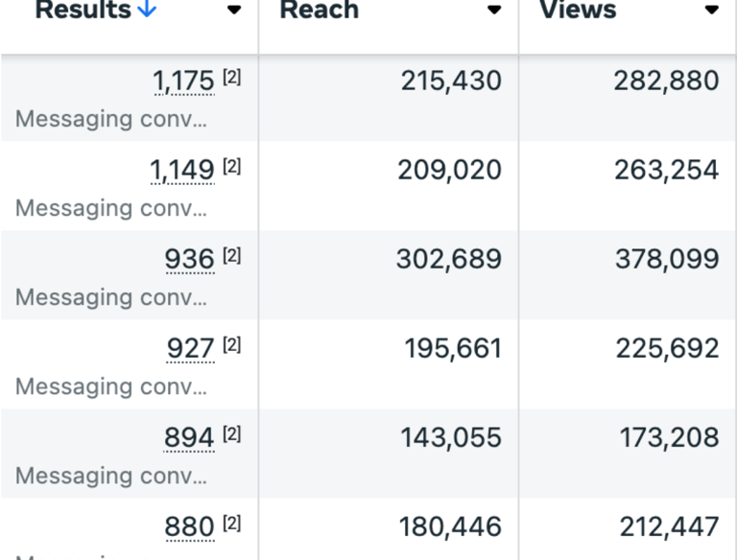
Task: Click the Reach column header
Action: click(x=320, y=10)
